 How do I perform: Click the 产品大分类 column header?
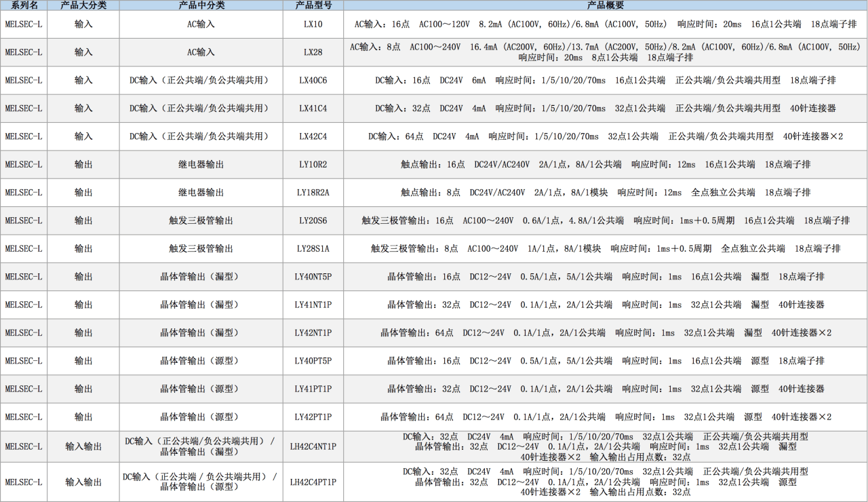pyautogui.click(x=83, y=6)
